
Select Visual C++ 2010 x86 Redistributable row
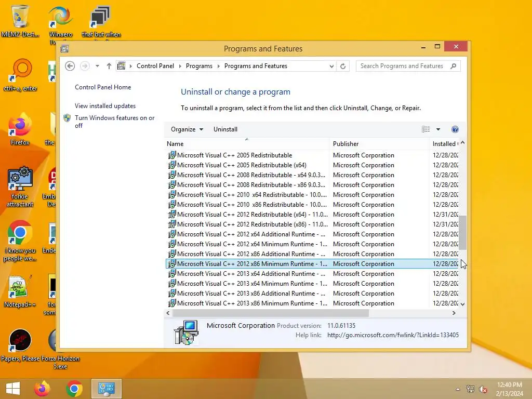pyautogui.click(x=312, y=204)
